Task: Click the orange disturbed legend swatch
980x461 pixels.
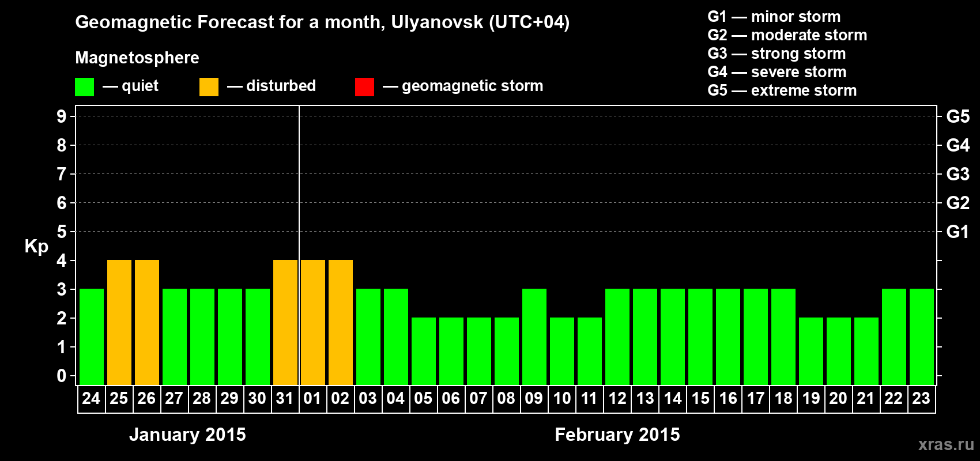Action: 209,87
